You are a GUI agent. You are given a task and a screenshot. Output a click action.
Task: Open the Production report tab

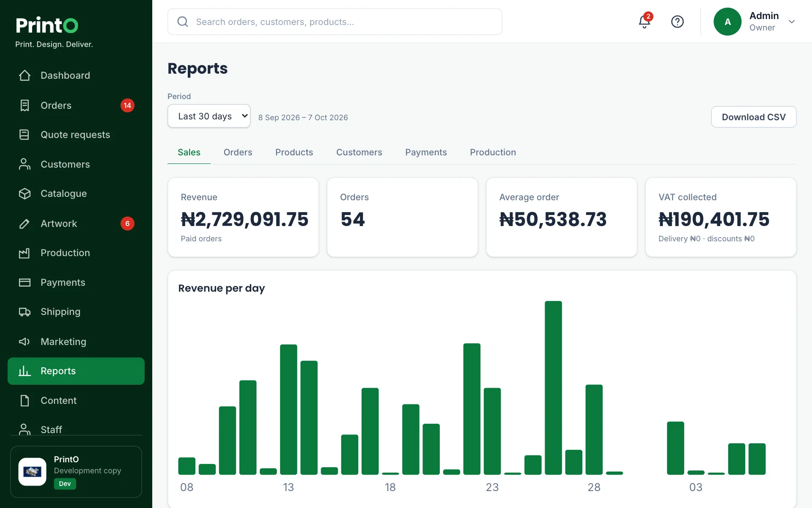(x=493, y=152)
